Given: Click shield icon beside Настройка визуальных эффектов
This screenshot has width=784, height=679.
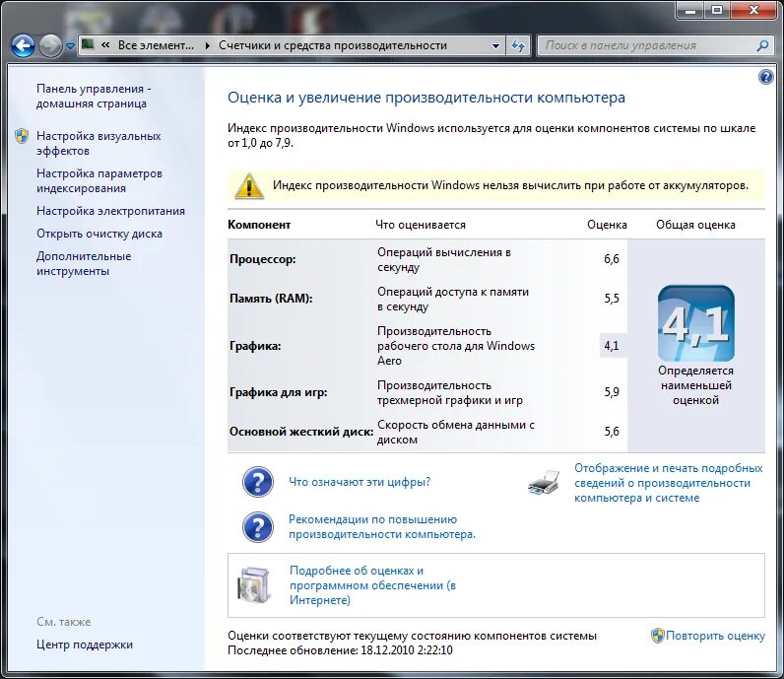Looking at the screenshot, I should pos(22,136).
